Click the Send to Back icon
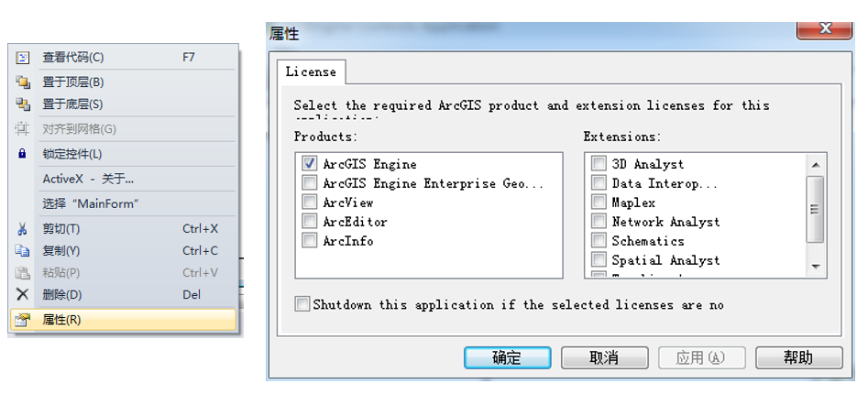The image size is (868, 394). [x=23, y=104]
